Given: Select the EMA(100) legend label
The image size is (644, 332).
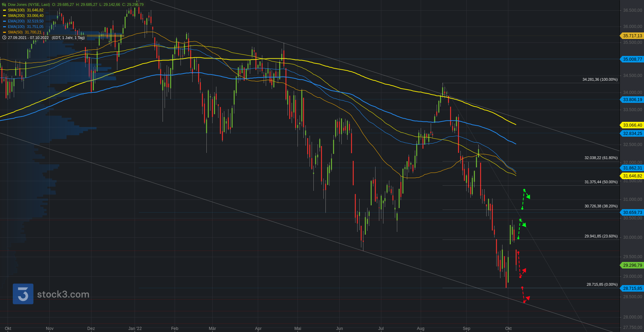Looking at the screenshot, I should coord(16,27).
